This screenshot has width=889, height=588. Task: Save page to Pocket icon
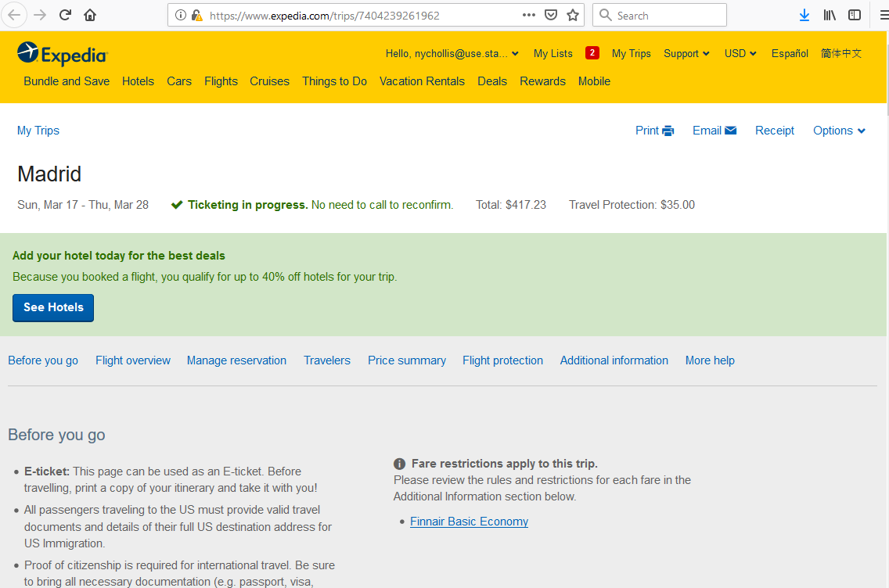coord(551,15)
